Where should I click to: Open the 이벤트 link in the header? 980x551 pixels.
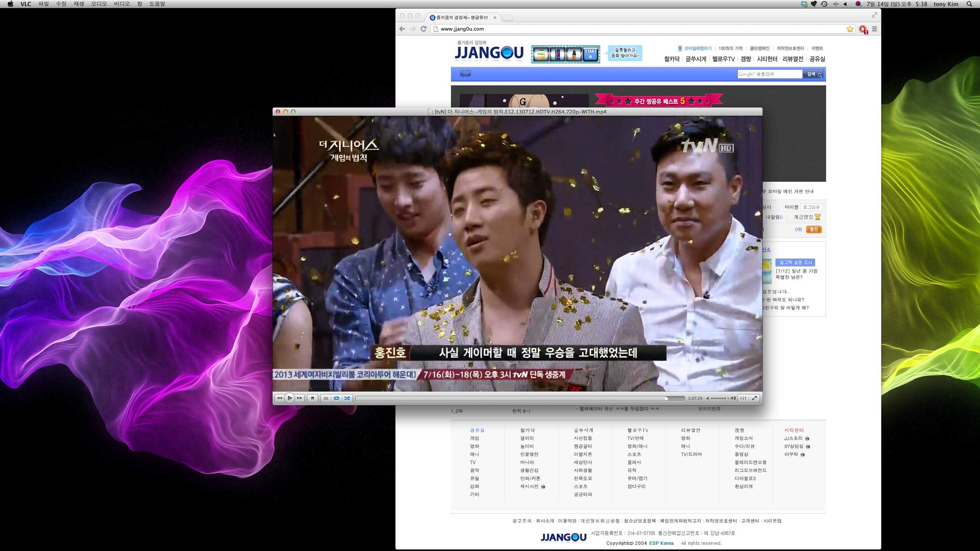[817, 48]
